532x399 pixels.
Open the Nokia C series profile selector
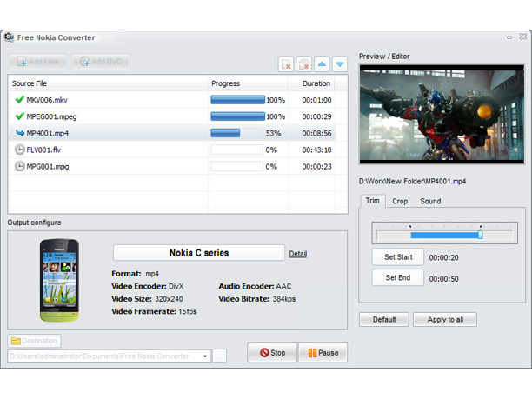[x=199, y=253]
